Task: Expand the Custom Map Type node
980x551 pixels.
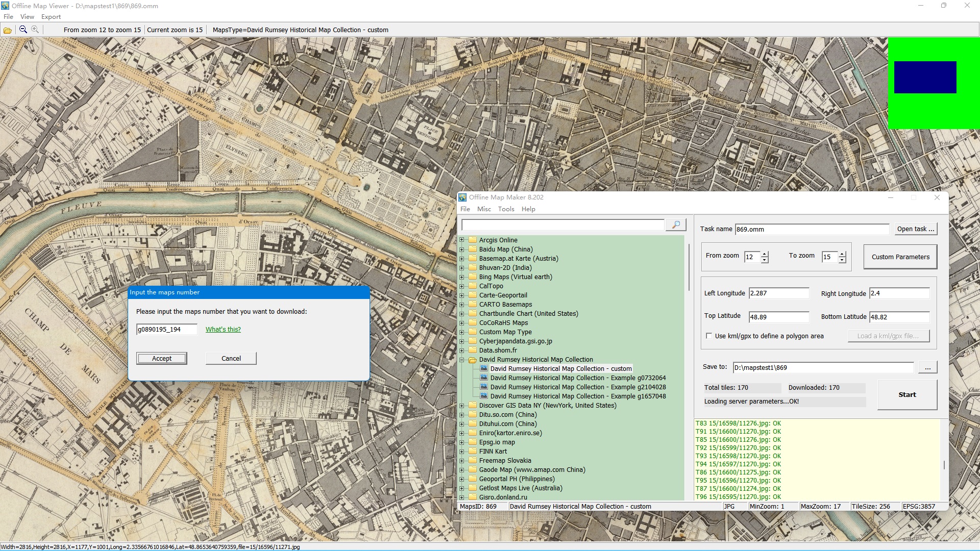Action: coord(462,332)
